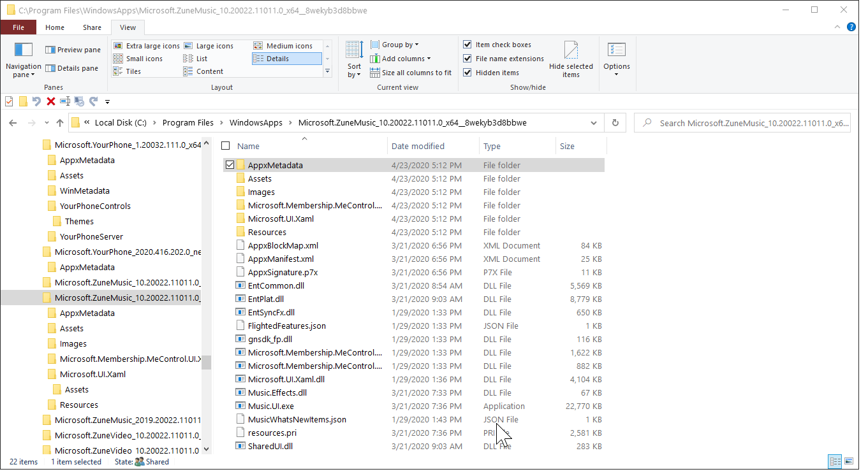This screenshot has height=474, width=868.
Task: Click Local Disk (C:) in address breadcrumb
Action: 121,123
